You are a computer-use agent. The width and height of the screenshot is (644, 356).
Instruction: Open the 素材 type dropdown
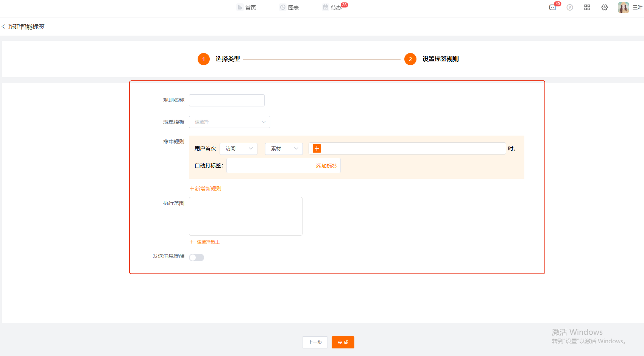(284, 148)
